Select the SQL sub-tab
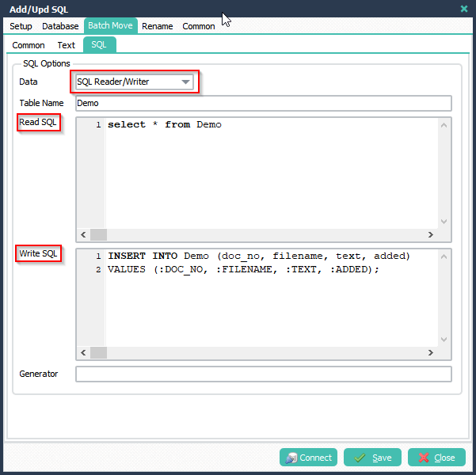The image size is (476, 475). [x=99, y=44]
